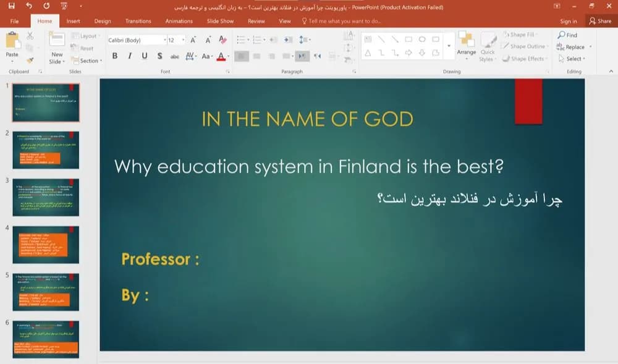Select slide 4 thumbnail in the slide panel
Viewport: 618px width, 364px height.
point(46,245)
